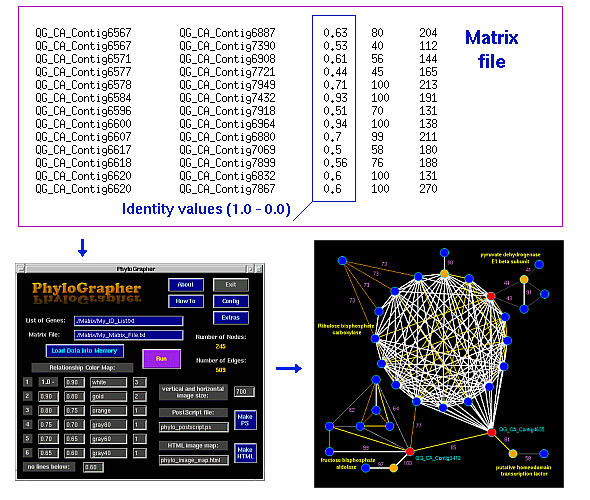Select QG_CA_Contig6887 in the matrix file

[x=227, y=33]
